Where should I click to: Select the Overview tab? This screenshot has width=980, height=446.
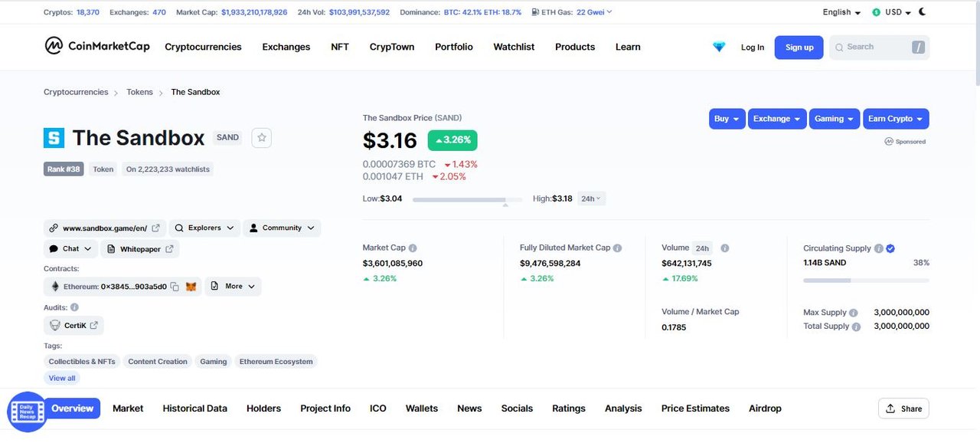pos(72,408)
